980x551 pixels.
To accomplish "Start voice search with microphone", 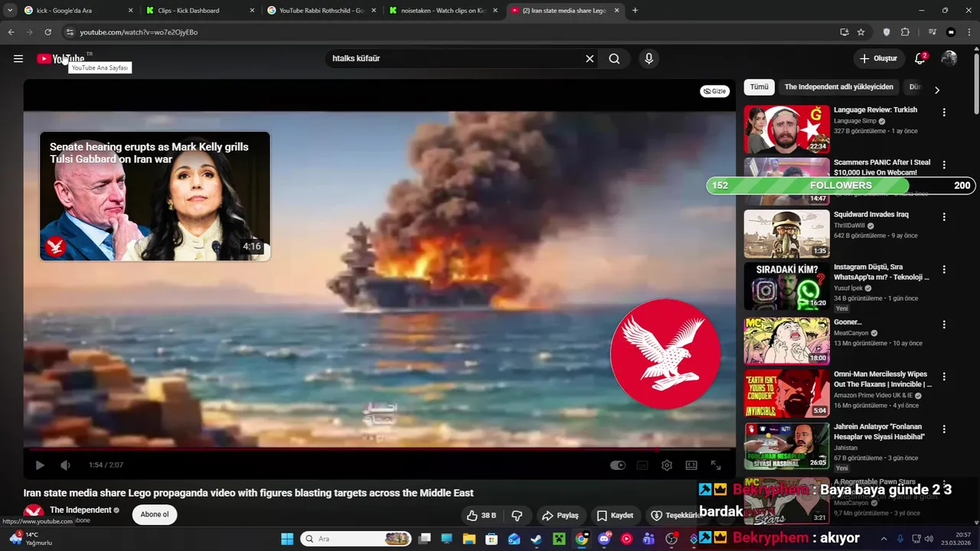I will (x=648, y=59).
